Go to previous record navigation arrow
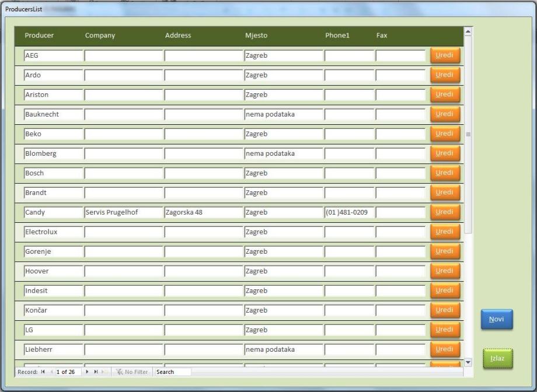Screen dimensions: 537x392 coord(52,372)
